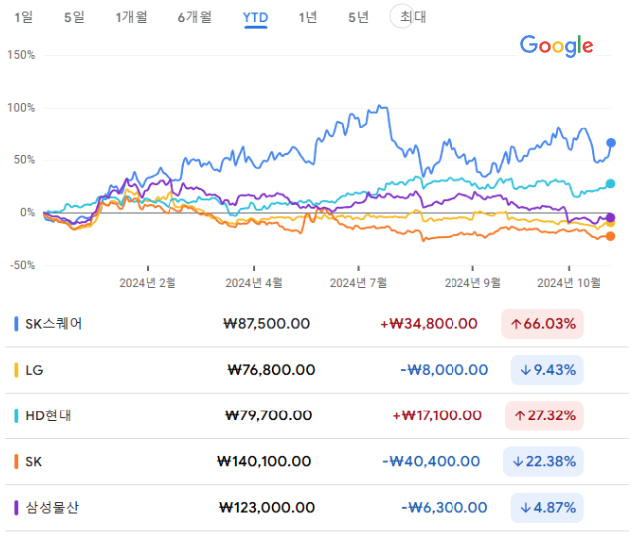642x536 pixels.
Task: Click the -₩8,000.00 change value
Action: [444, 370]
